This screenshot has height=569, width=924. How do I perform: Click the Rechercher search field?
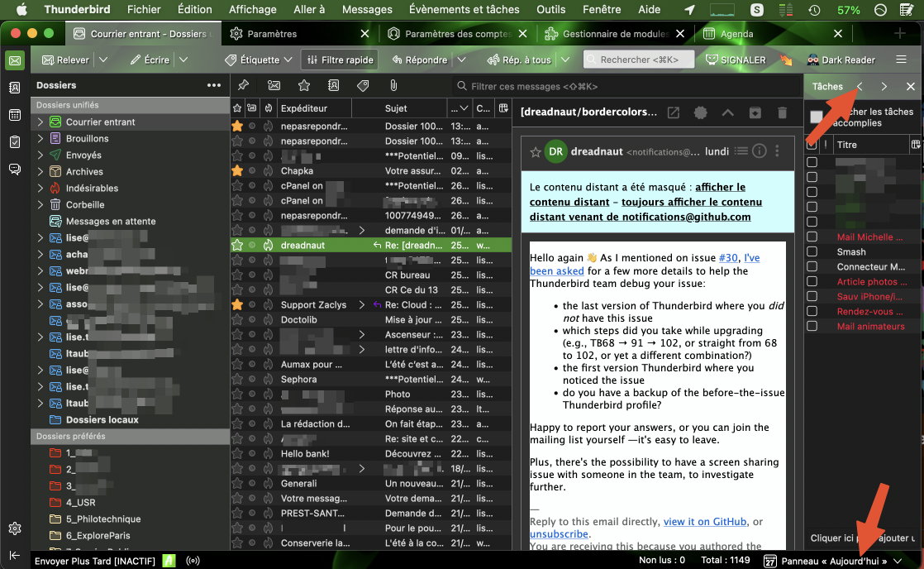(x=636, y=60)
